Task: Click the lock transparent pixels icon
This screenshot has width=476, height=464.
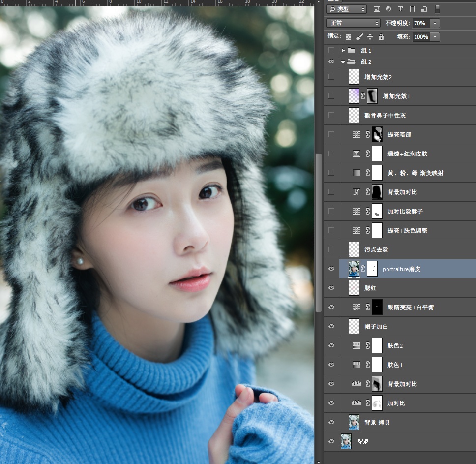Action: pyautogui.click(x=348, y=37)
